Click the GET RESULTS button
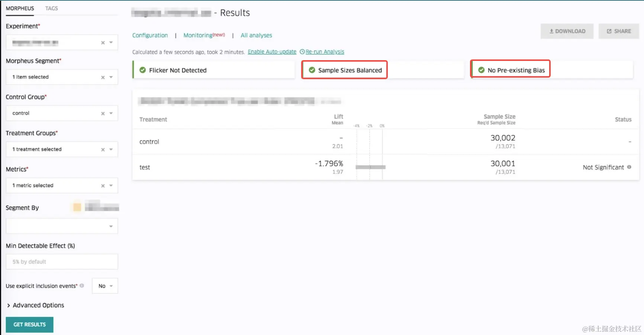The width and height of the screenshot is (644, 335). 30,325
